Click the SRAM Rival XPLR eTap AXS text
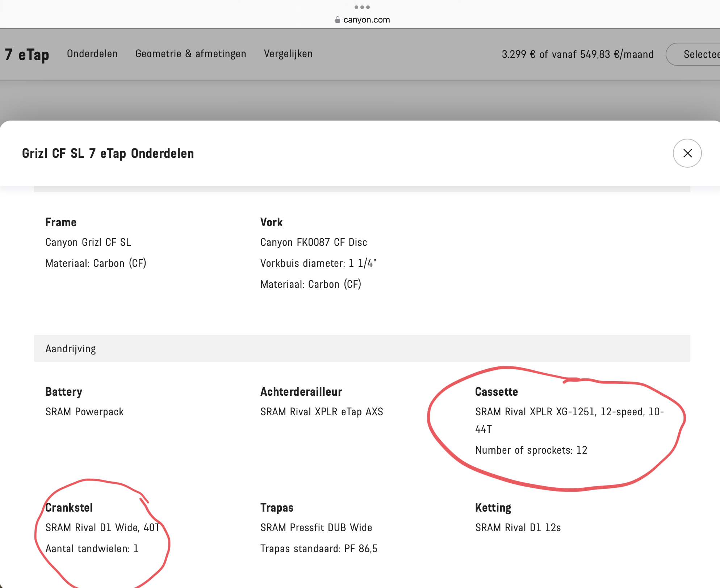Viewport: 720px width, 588px height. [322, 412]
